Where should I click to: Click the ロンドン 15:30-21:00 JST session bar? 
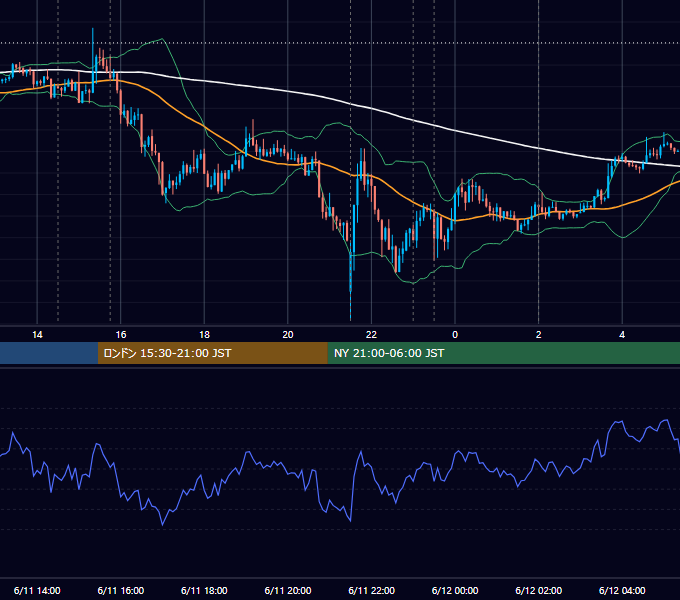click(212, 353)
